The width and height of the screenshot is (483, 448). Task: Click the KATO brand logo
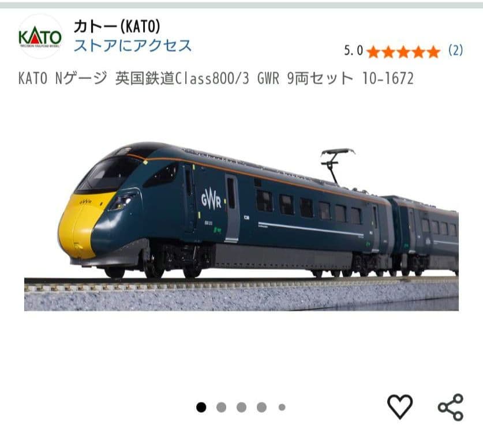[x=40, y=37]
